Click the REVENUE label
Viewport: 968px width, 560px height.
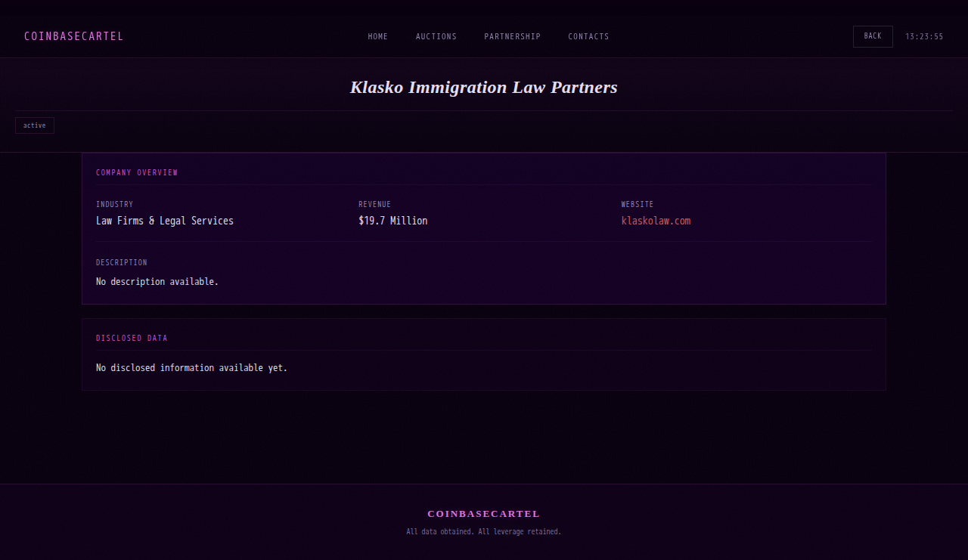[375, 204]
